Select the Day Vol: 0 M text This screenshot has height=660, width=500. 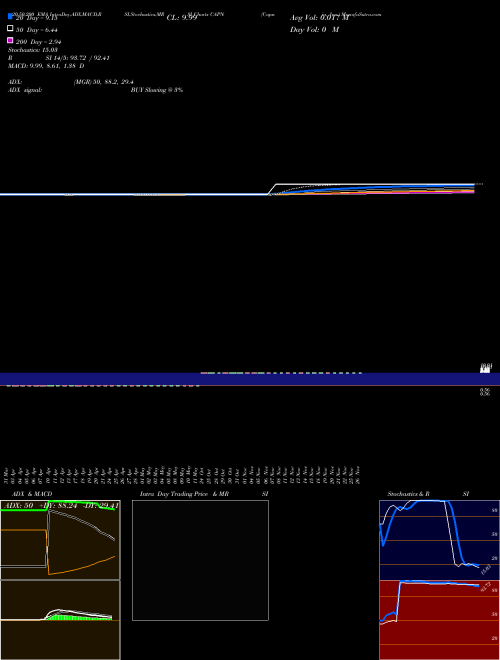click(314, 30)
